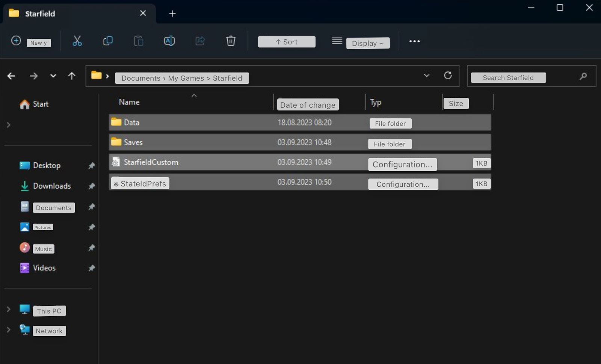Open Pictures in quick access
Viewport: 601px width, 364px height.
[36, 227]
